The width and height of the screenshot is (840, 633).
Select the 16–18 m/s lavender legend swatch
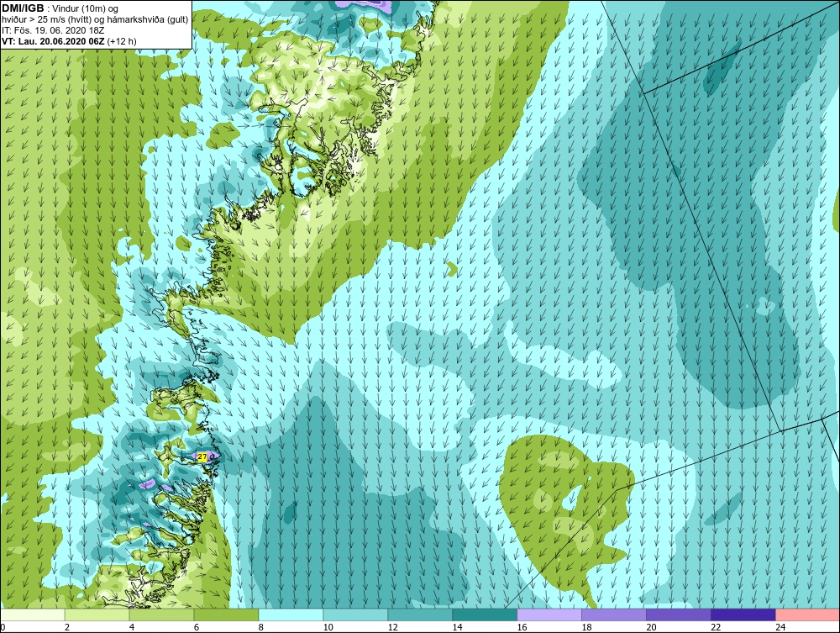pos(549,615)
